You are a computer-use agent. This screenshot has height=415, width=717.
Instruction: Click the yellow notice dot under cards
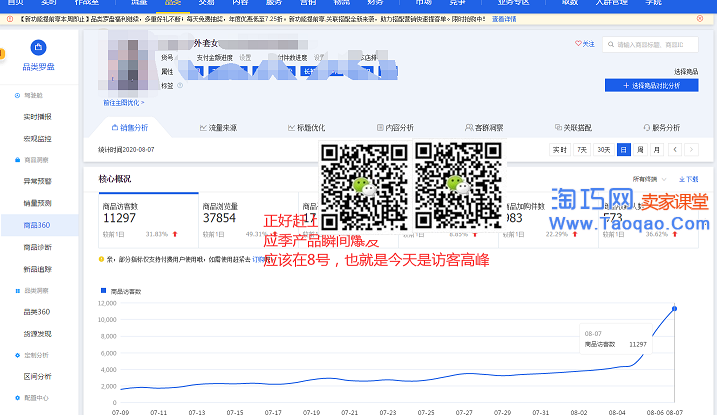pos(102,259)
